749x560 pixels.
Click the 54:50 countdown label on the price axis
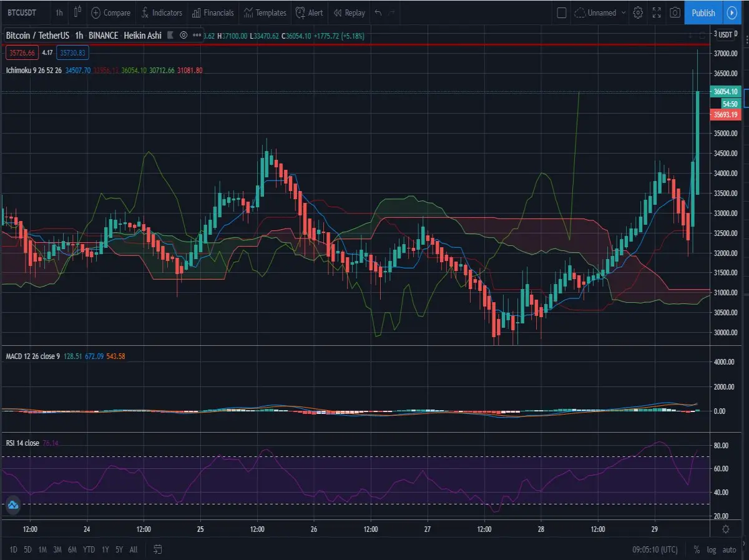coord(730,103)
